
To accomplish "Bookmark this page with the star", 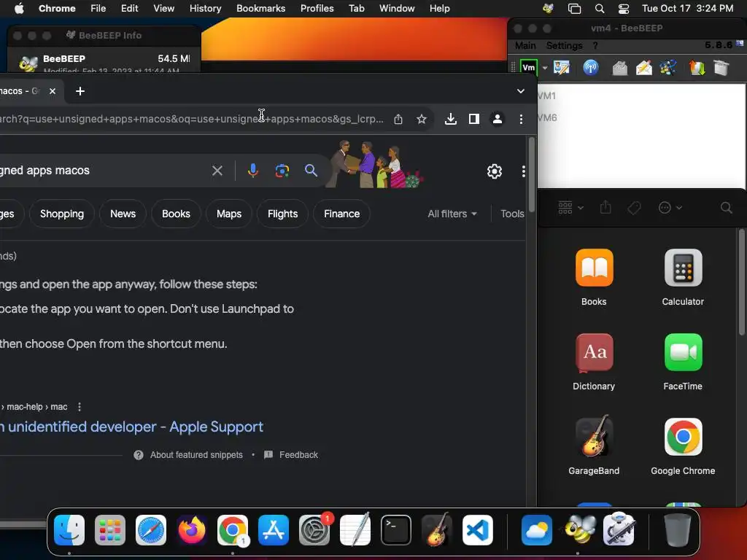I will pyautogui.click(x=421, y=119).
